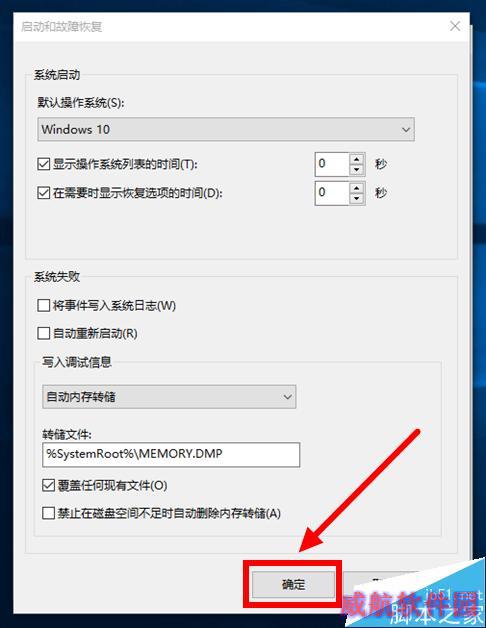Click the %SystemRoot%\MEMORY.DMP dump file field

coord(171,455)
